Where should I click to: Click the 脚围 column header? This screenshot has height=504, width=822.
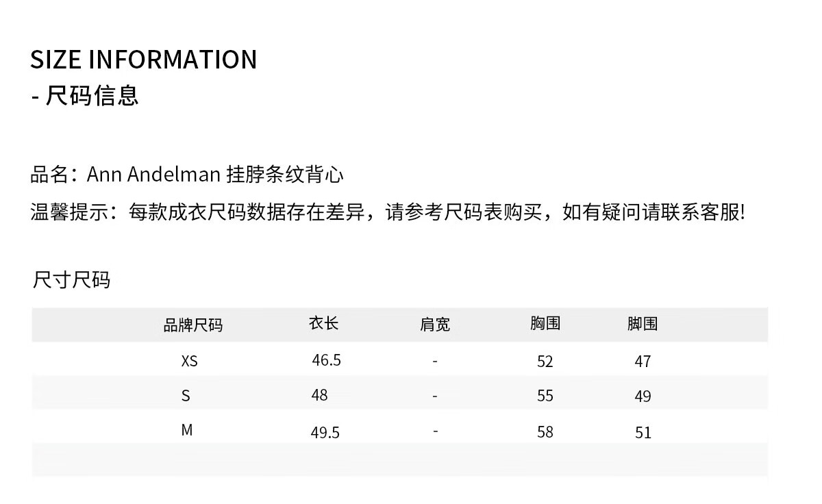643,324
